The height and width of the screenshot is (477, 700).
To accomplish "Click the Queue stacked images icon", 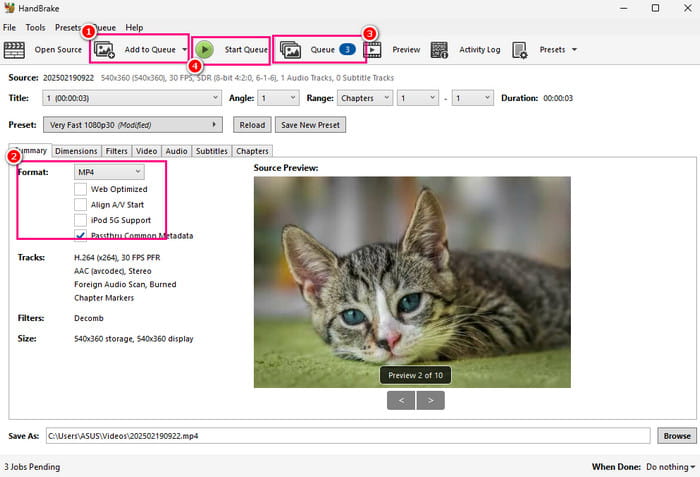I will (290, 50).
